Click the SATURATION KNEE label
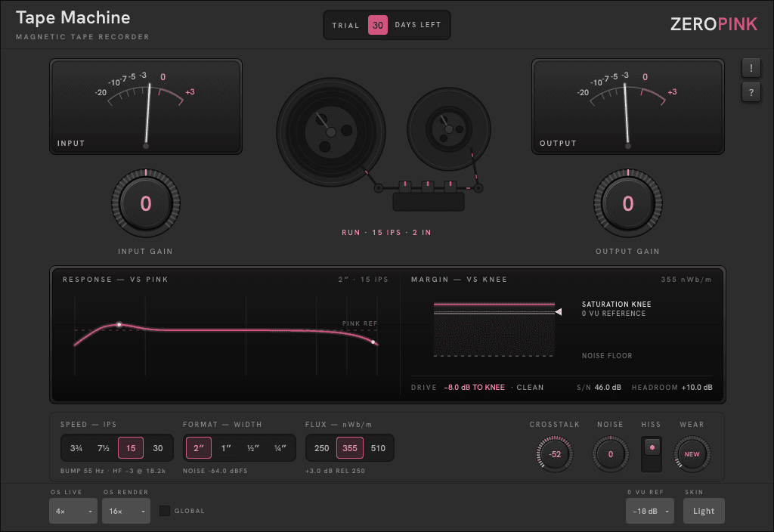The height and width of the screenshot is (532, 774). point(616,304)
